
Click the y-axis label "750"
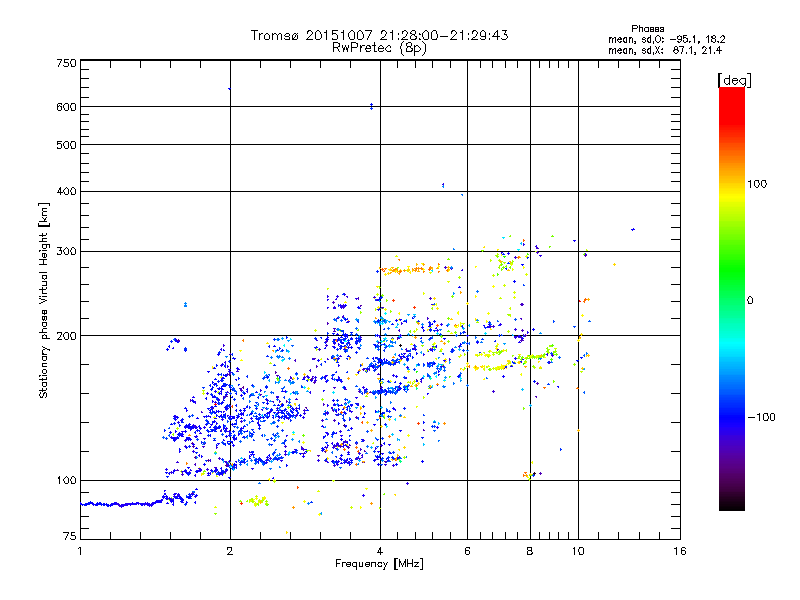pos(66,63)
